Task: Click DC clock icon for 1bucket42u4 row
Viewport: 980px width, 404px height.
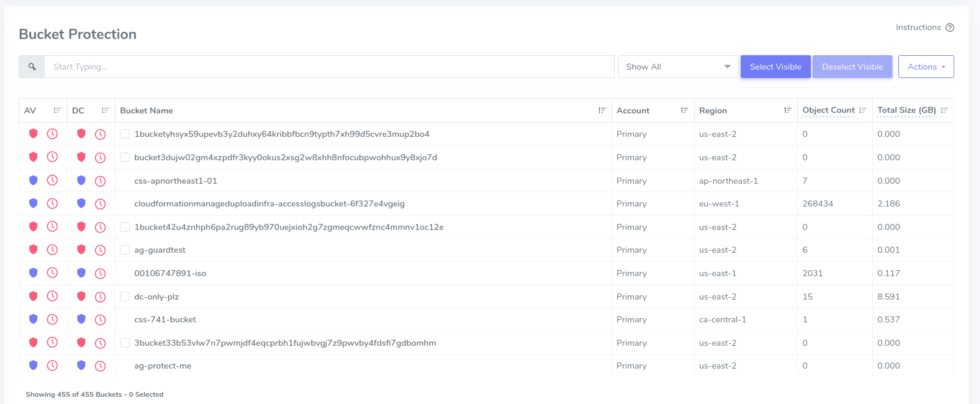Action: [x=100, y=227]
